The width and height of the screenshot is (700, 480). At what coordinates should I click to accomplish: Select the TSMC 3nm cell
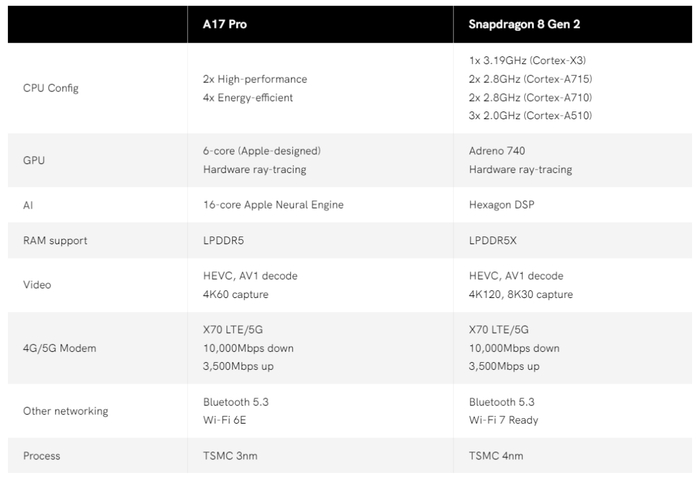[230, 456]
